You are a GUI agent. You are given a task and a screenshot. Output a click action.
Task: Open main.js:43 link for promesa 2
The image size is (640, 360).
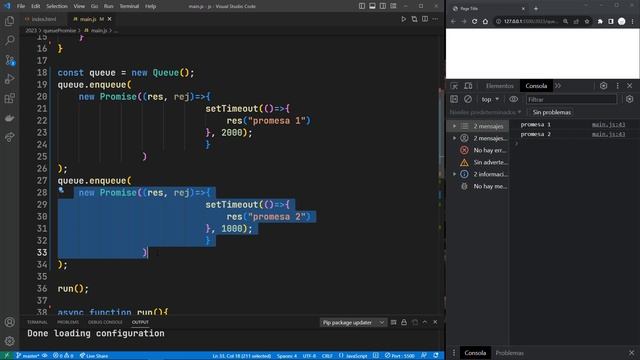tap(608, 134)
